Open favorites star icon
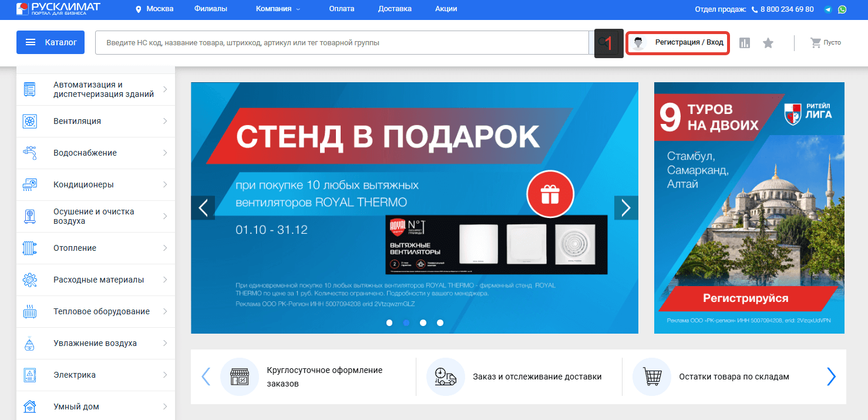Viewport: 868px width, 420px height. [x=768, y=43]
